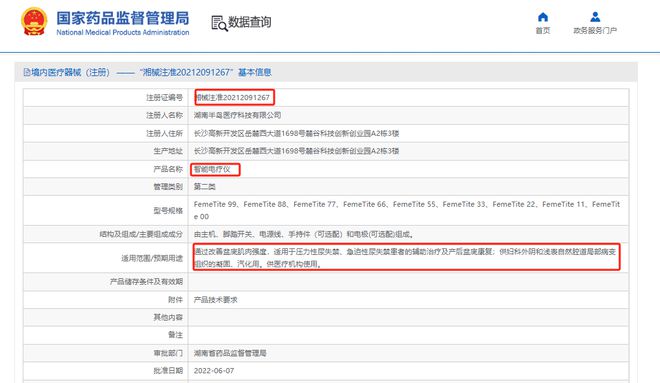Select the address in the 注册人住所 row
This screenshot has width=660, height=383.
(296, 133)
